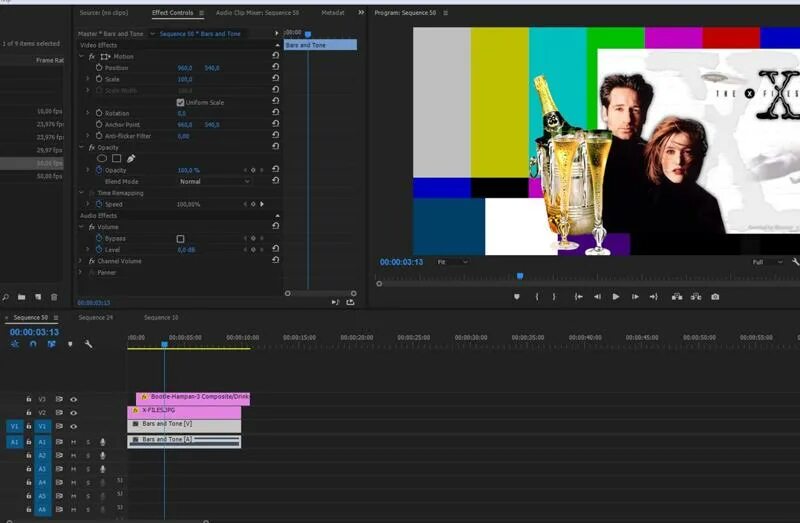The height and width of the screenshot is (523, 800).
Task: Add marker in timeline panel
Action: (70, 344)
